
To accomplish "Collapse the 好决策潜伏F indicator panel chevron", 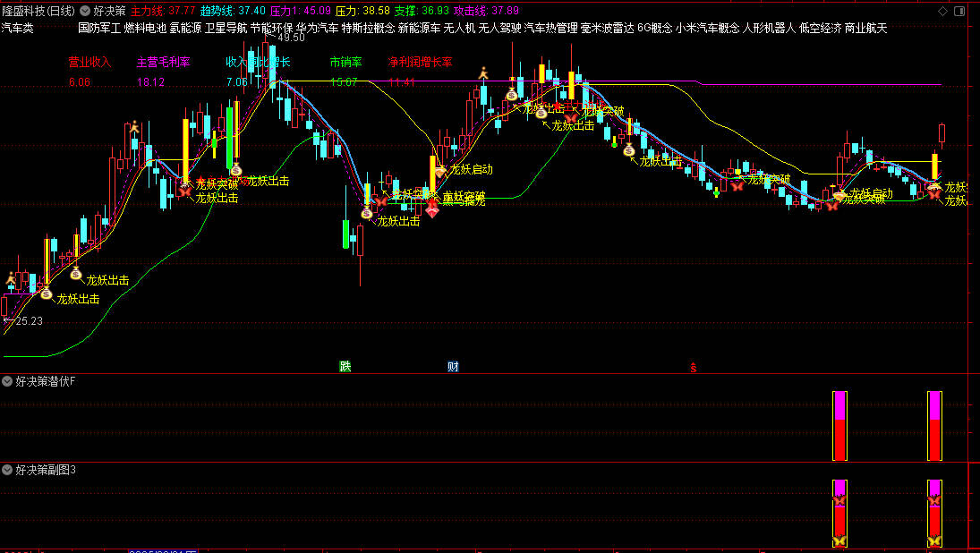I will (7, 381).
